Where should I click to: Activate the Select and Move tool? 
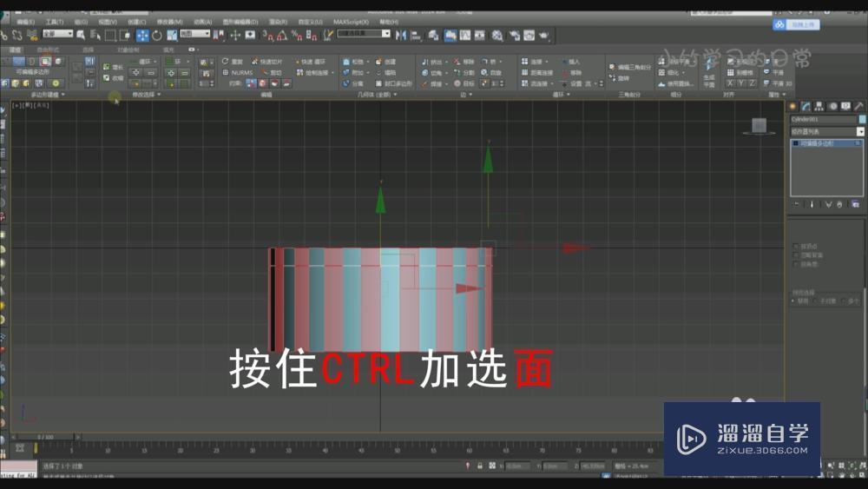pyautogui.click(x=142, y=36)
